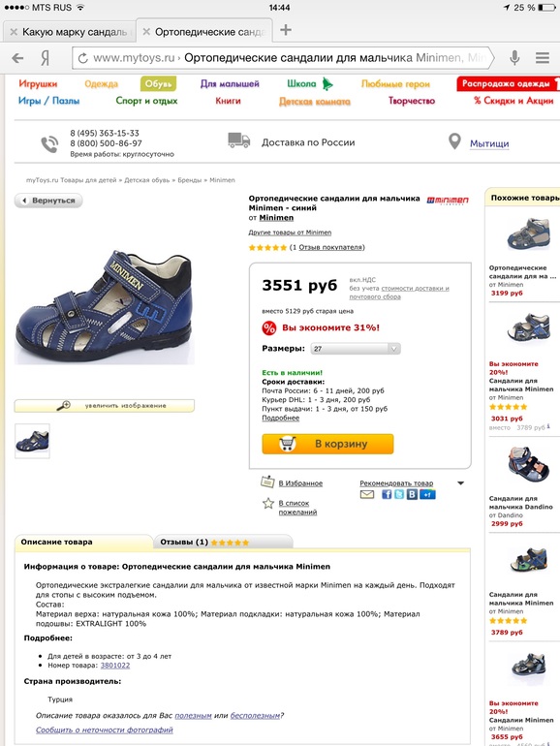The height and width of the screenshot is (746, 560).
Task: Share product via Twitter icon
Action: [x=399, y=494]
